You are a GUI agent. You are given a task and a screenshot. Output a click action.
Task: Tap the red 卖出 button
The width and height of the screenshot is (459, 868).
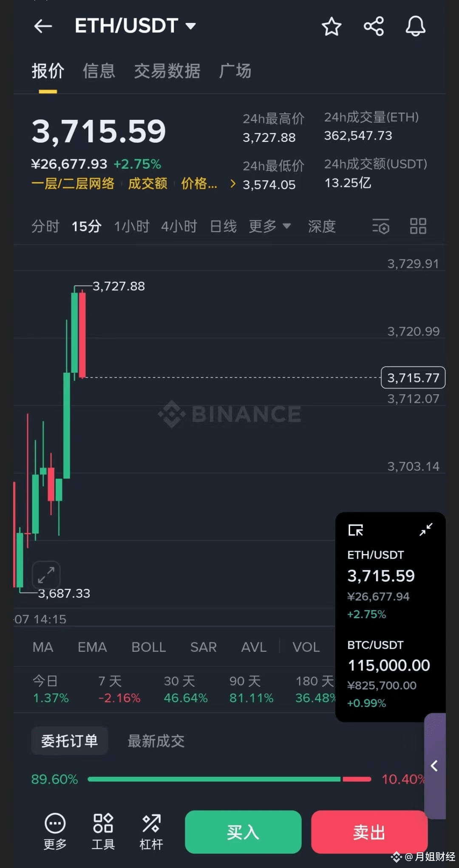[369, 832]
